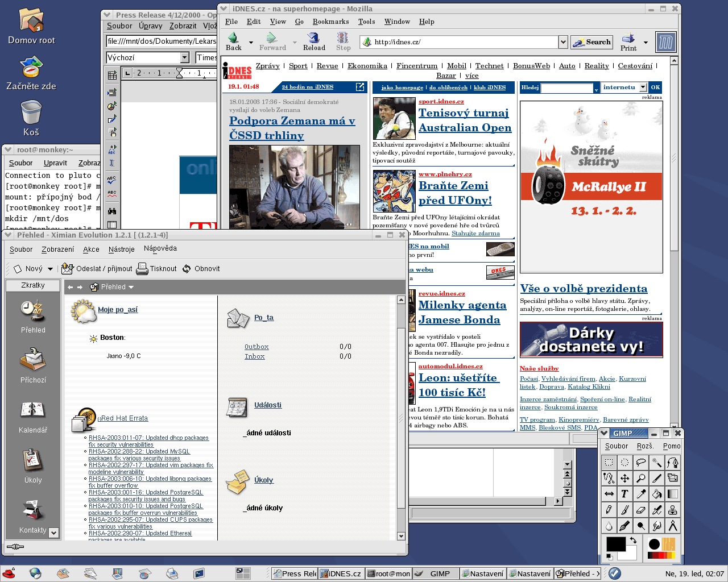The width and height of the screenshot is (728, 582).
Task: Select the GIMP magnifying glass zoom tool
Action: (641, 478)
